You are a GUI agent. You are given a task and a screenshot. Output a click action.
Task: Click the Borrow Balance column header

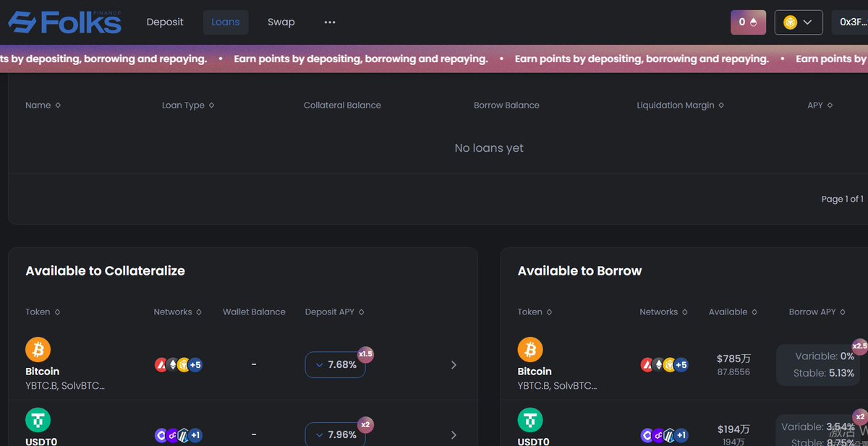506,106
